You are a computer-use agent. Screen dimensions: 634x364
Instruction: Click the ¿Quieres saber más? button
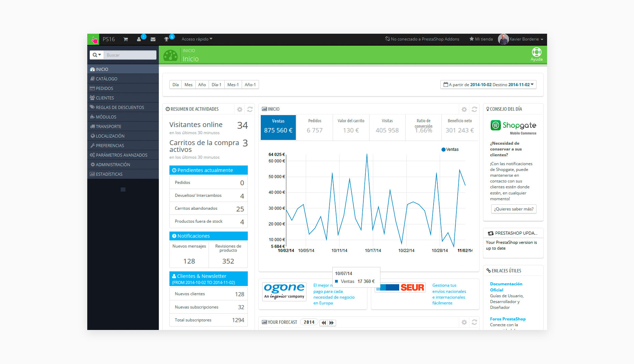pos(514,209)
